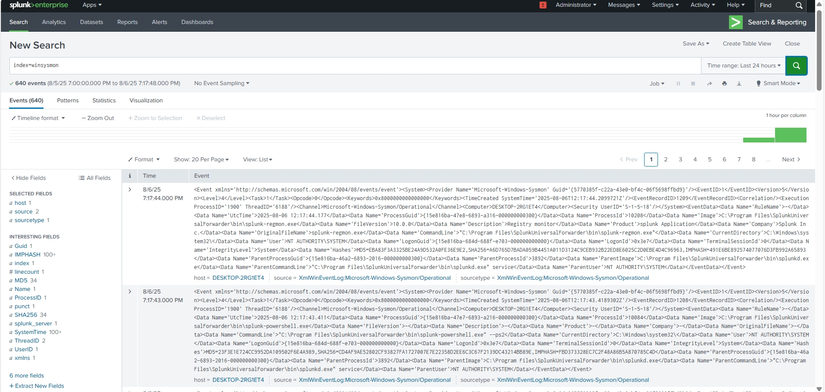Change Show 20 Per Page setting
This screenshot has width=825, height=392.
point(202,159)
